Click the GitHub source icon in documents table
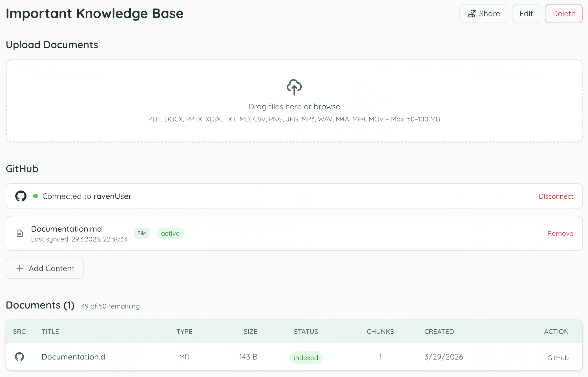 pyautogui.click(x=19, y=357)
